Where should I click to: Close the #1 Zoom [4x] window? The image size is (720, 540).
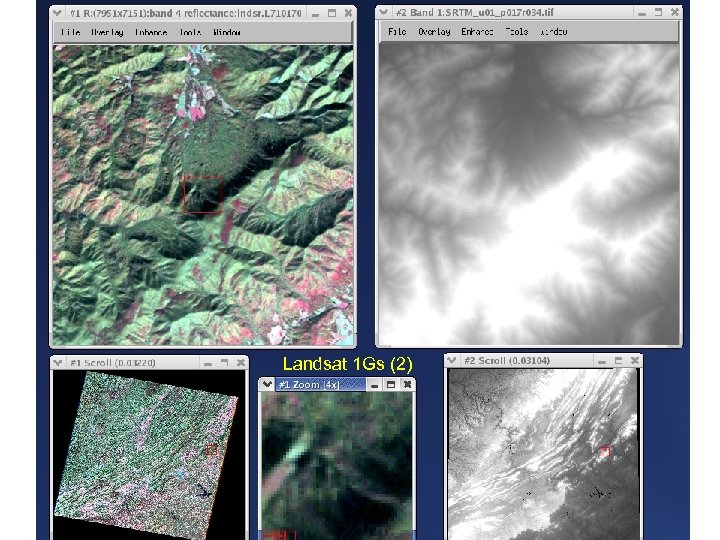407,384
